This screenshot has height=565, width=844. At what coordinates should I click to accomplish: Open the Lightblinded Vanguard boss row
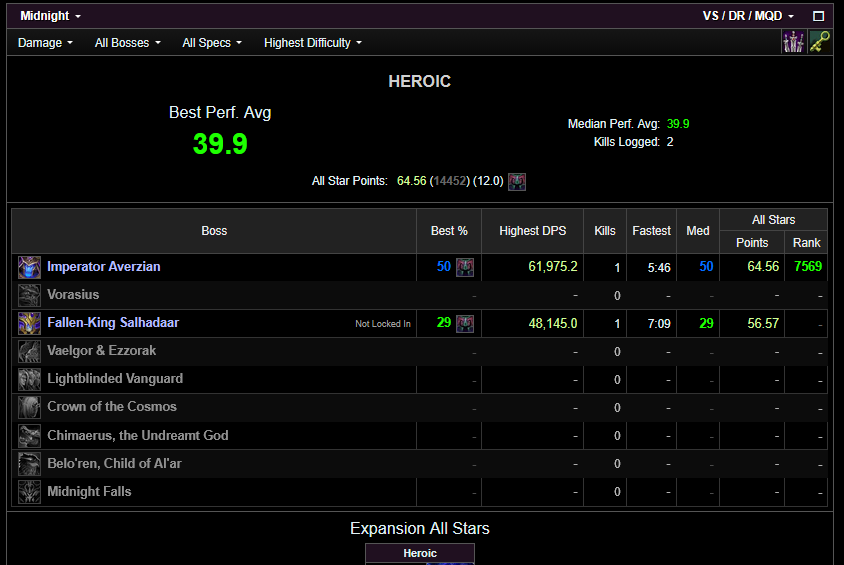pos(419,379)
